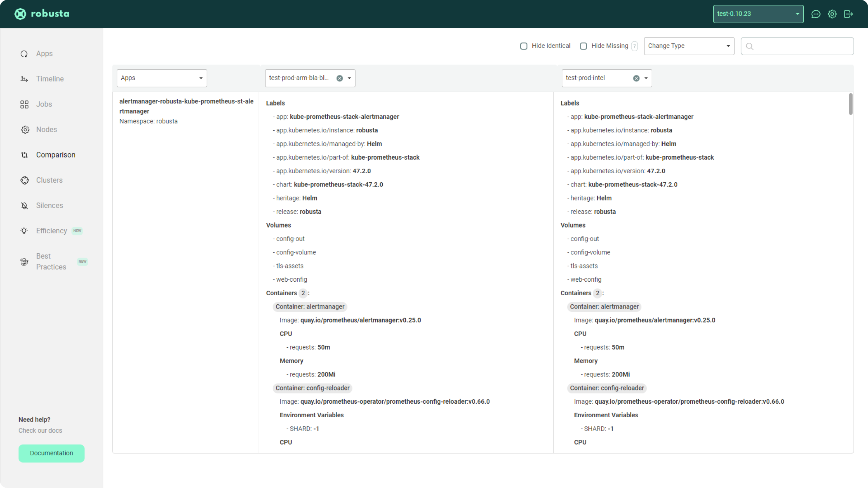The width and height of the screenshot is (868, 488).
Task: Click the Hide Missing help icon
Action: (x=635, y=46)
